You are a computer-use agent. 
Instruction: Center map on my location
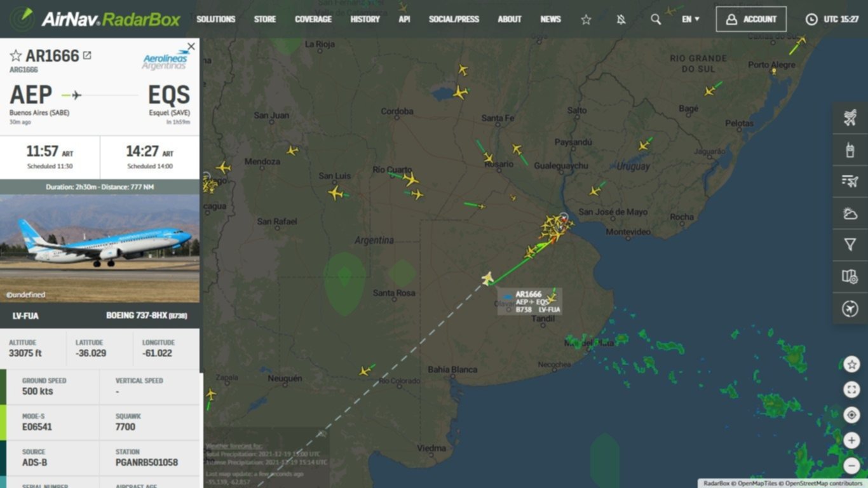click(x=851, y=415)
